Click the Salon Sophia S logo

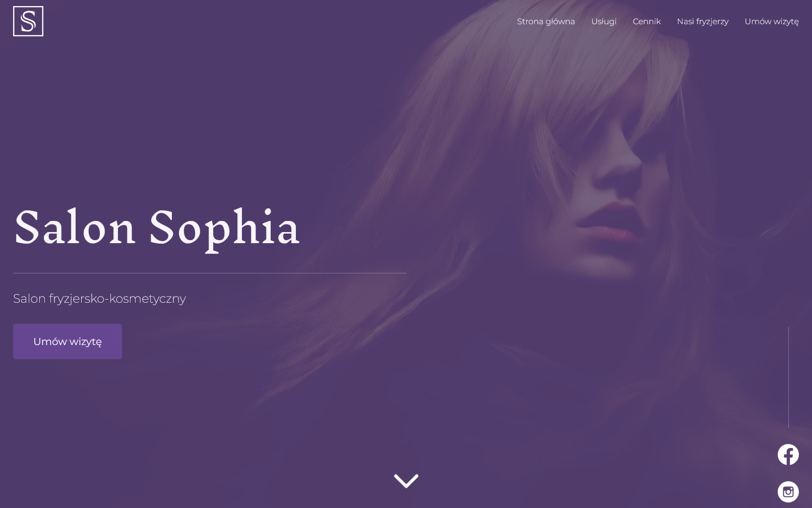[28, 21]
